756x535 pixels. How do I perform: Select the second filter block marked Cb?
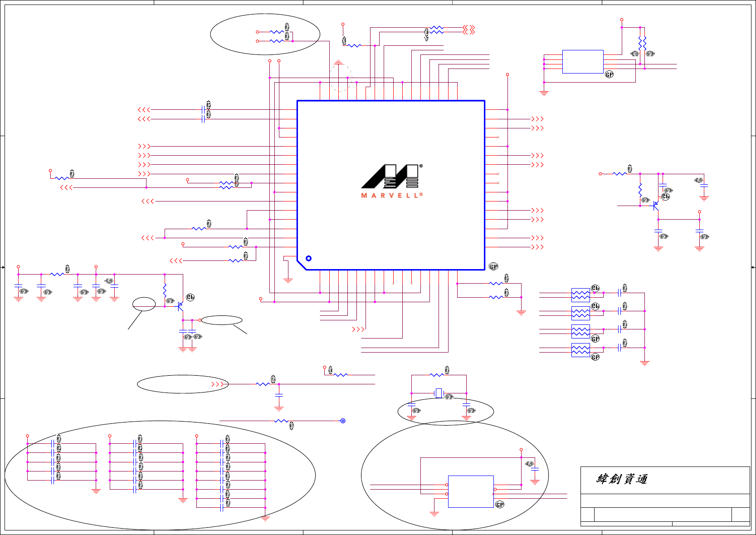click(x=580, y=313)
